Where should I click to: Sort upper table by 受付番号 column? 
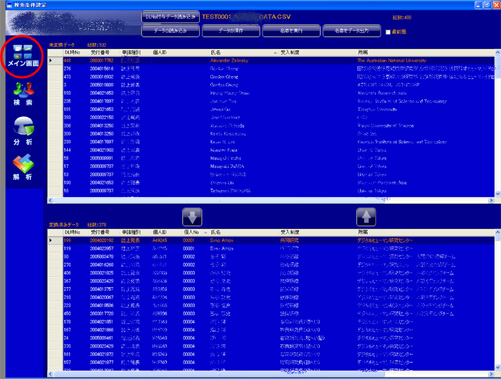[104, 52]
